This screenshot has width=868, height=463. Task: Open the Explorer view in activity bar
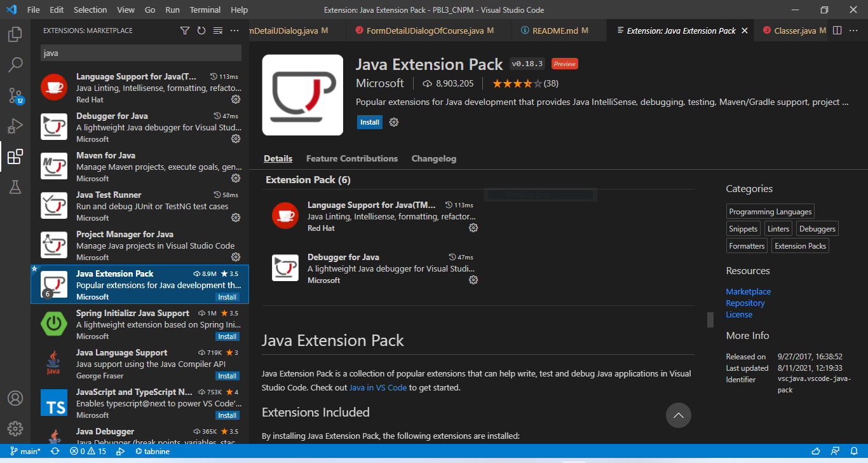pos(15,34)
